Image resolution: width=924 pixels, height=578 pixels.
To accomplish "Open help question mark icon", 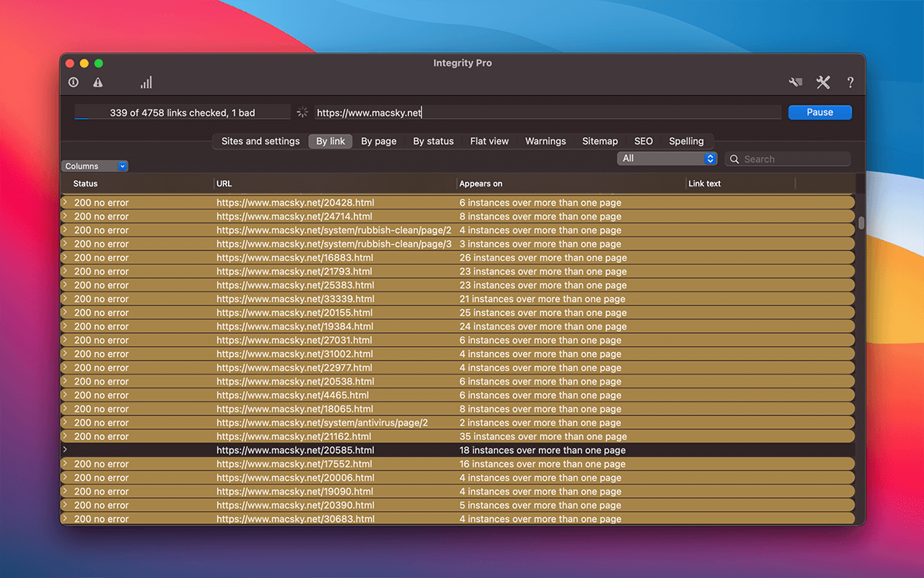I will pos(850,82).
